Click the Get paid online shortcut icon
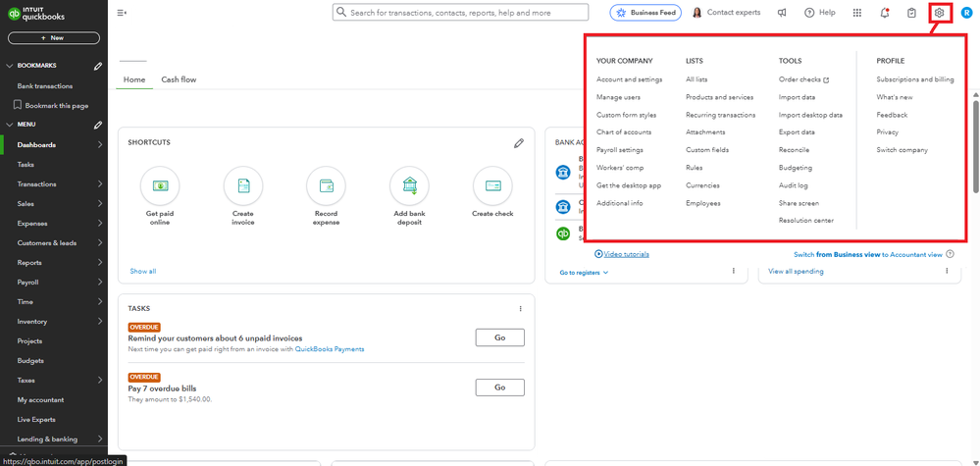This screenshot has width=980, height=466. pyautogui.click(x=161, y=185)
